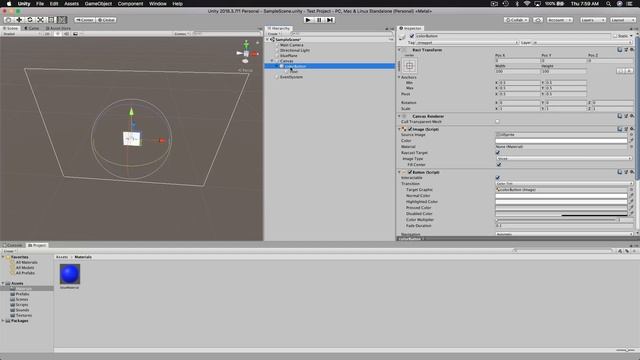
Task: Toggle the Static checkbox
Action: click(615, 36)
